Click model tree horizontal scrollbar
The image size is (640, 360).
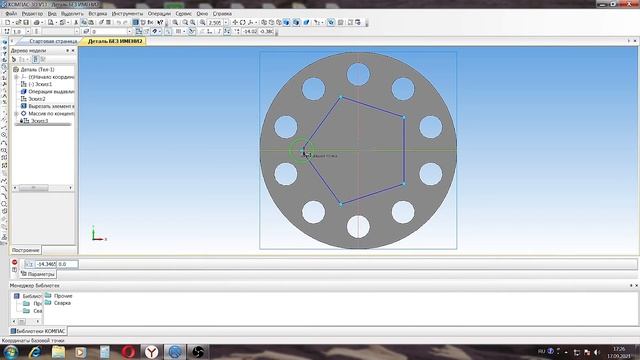pyautogui.click(x=43, y=188)
